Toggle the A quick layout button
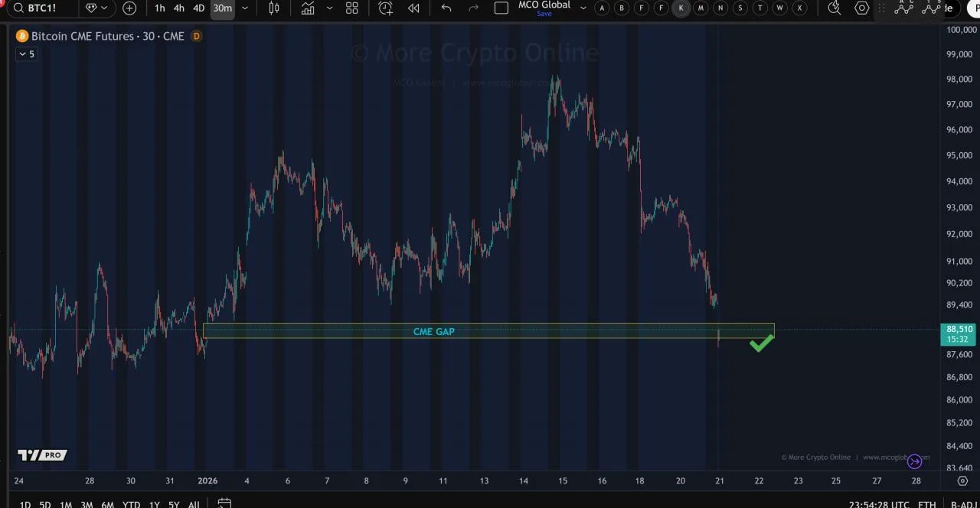 [x=602, y=8]
